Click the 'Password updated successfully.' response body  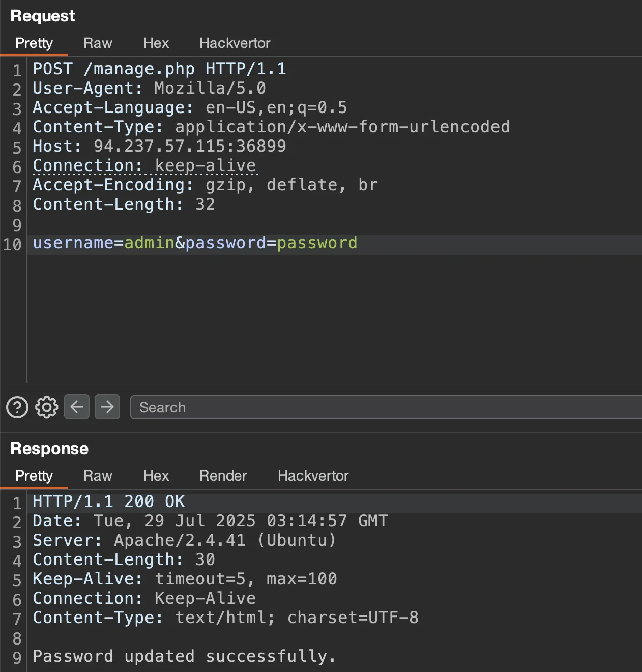[x=185, y=656]
